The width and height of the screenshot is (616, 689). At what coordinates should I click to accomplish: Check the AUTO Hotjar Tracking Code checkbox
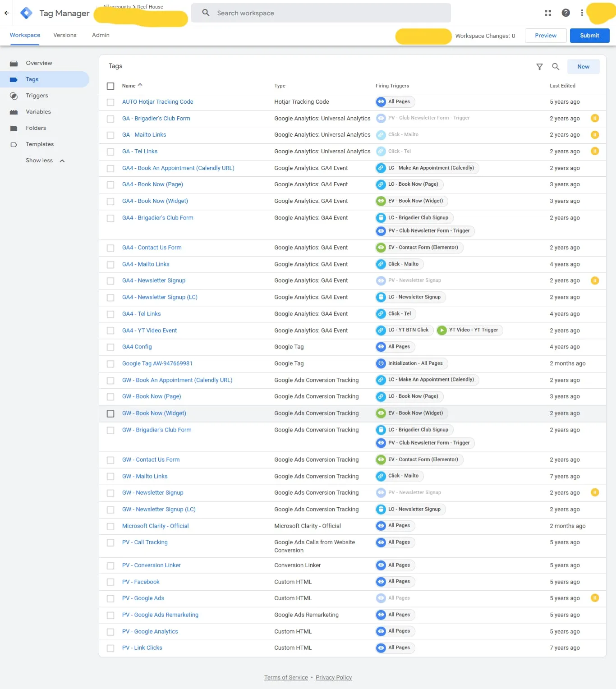point(110,102)
